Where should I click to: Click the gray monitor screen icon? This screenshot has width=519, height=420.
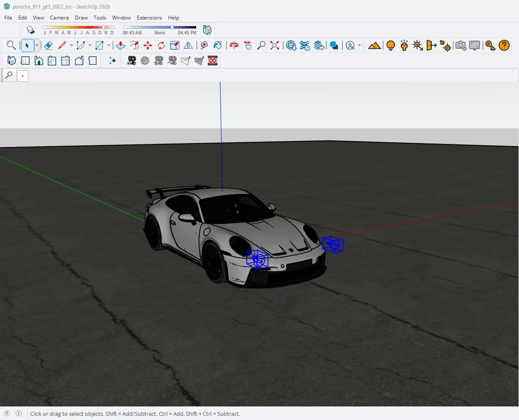point(475,45)
